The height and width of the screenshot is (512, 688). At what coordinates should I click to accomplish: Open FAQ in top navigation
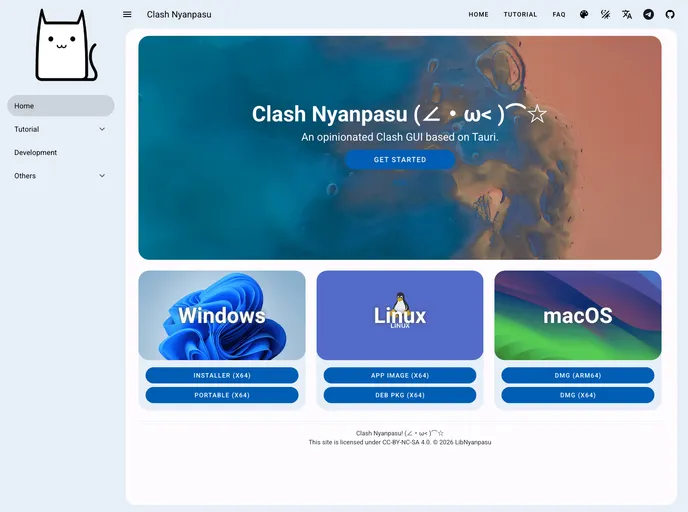tap(559, 14)
